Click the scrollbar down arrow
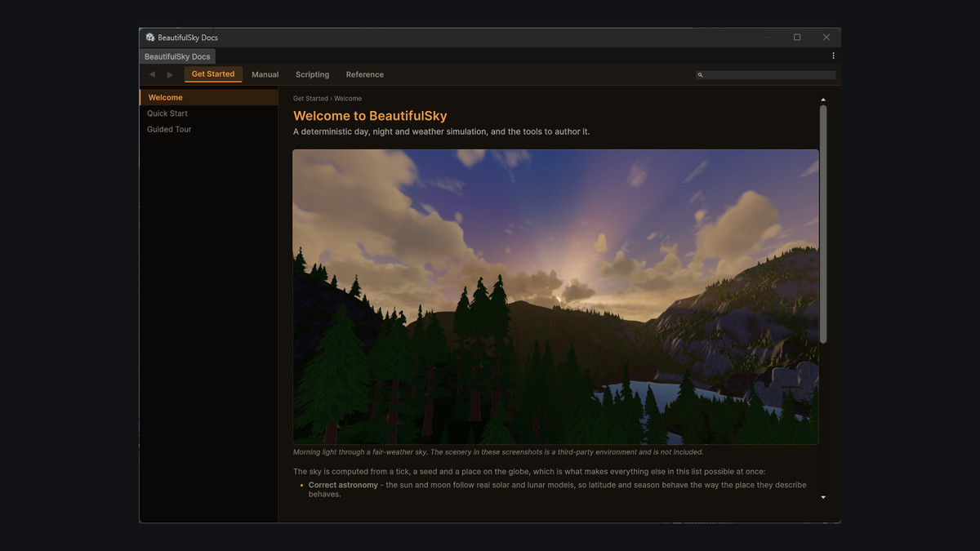The image size is (980, 551). click(x=822, y=497)
